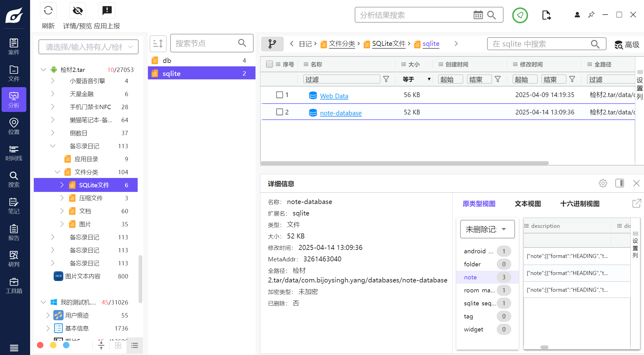Click the 应用上报 toolbar icon
Viewport: 644px width, 355px height.
pyautogui.click(x=107, y=10)
